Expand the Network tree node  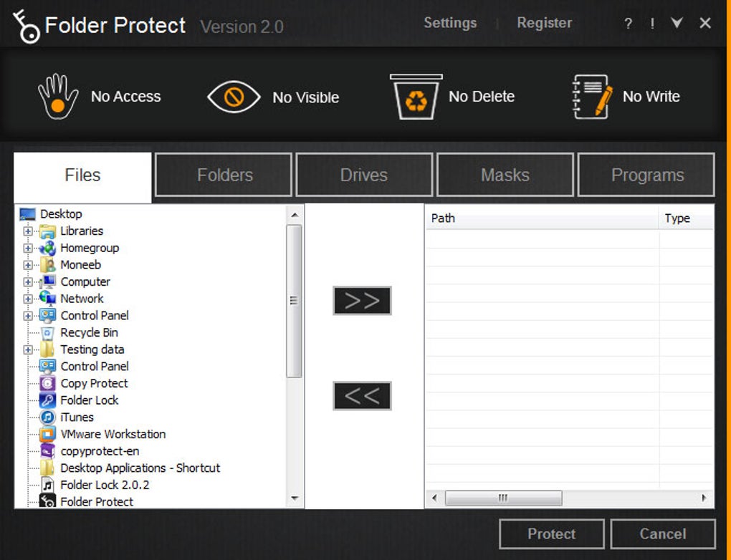click(28, 299)
